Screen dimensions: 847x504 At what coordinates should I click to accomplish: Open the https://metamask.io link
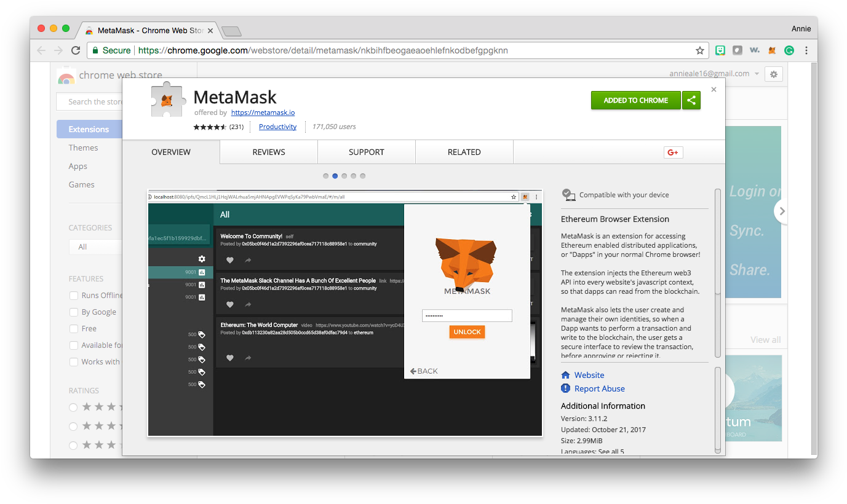click(263, 112)
